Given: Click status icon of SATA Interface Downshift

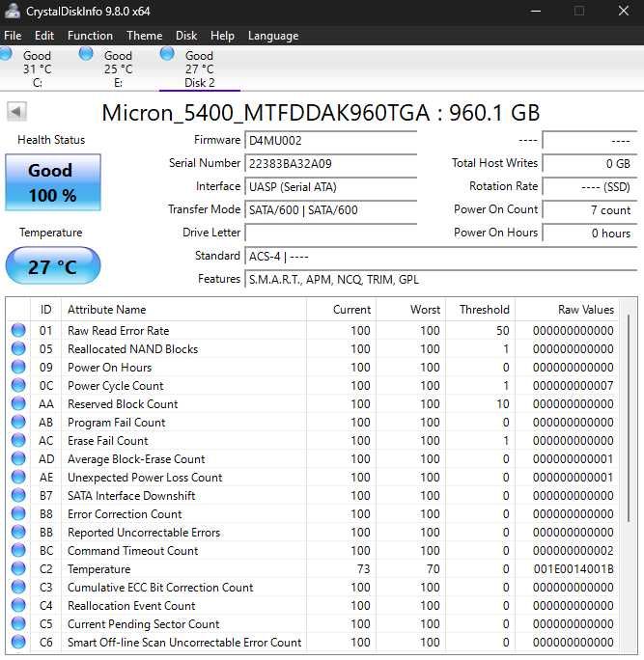Looking at the screenshot, I should tap(18, 495).
